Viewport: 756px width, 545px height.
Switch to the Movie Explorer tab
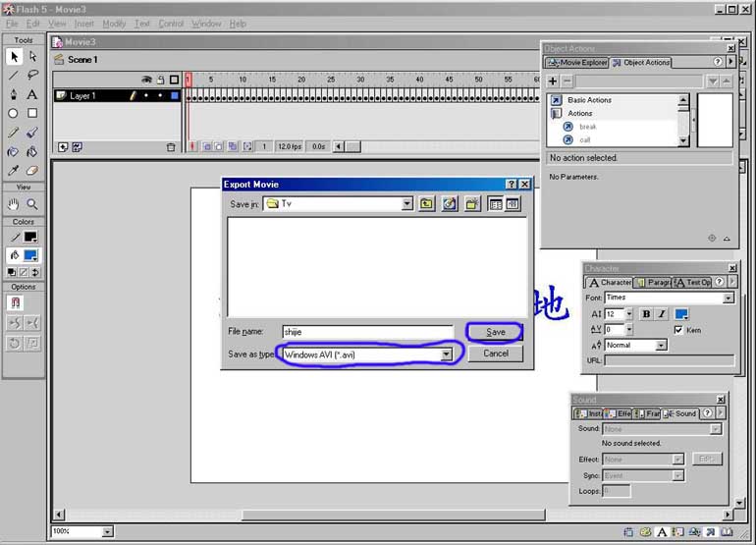point(577,63)
